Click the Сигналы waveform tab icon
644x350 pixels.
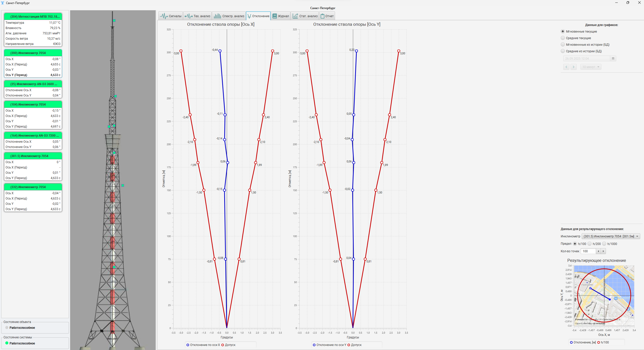point(164,16)
